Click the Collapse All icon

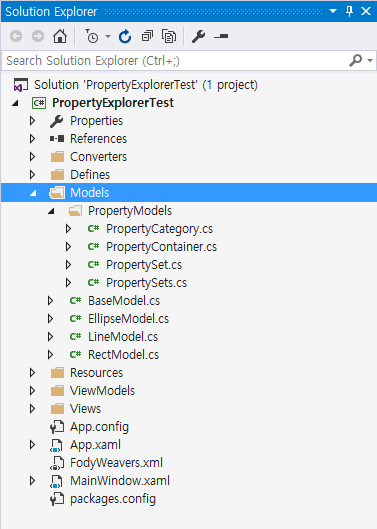coord(147,36)
